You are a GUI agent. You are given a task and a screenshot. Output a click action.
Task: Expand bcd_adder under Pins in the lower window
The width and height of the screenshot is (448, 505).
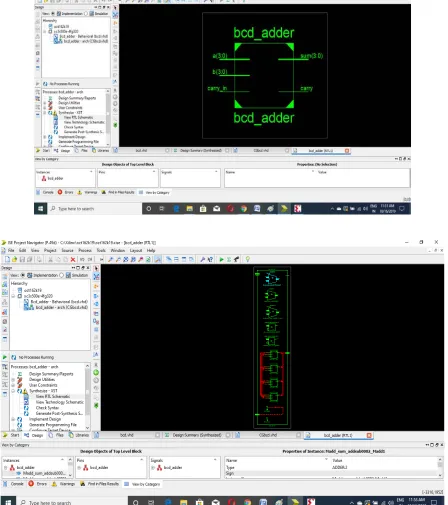[79, 467]
